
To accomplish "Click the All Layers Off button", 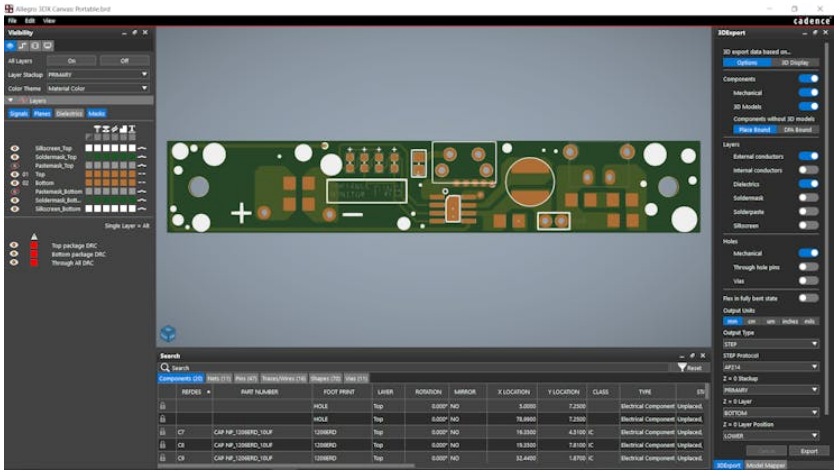I will 125,60.
